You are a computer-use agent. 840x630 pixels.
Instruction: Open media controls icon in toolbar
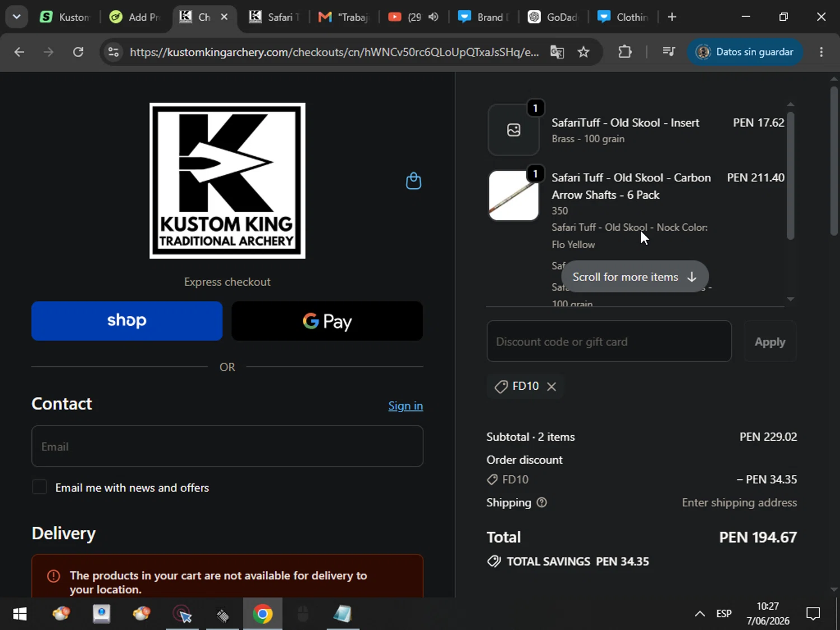(669, 52)
